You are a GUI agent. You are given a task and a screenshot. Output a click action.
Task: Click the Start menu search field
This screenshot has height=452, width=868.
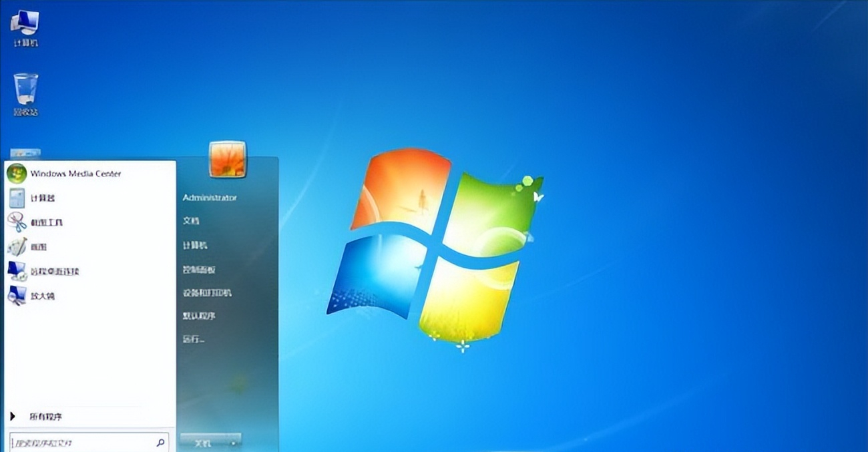pos(89,442)
